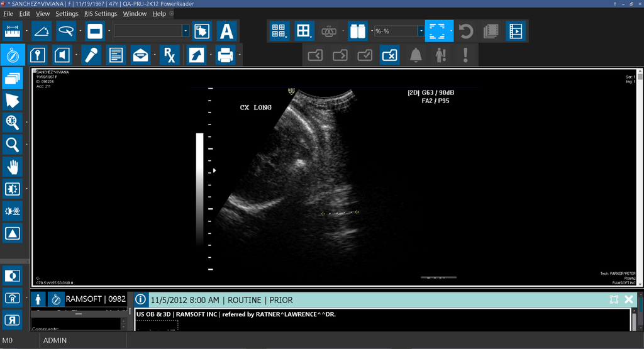The image size is (644, 349).
Task: Click the printer icon
Action: (x=225, y=55)
